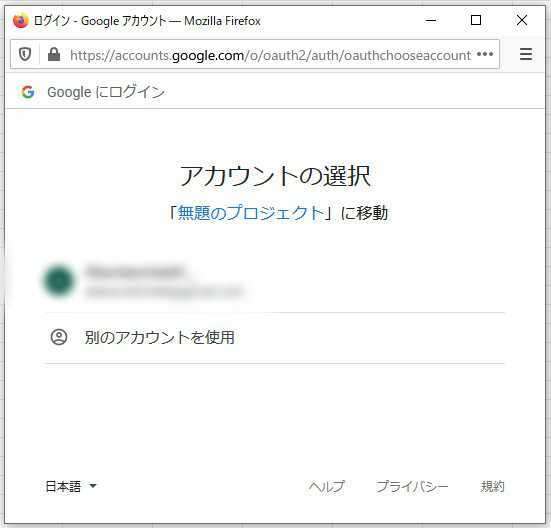Click the Google G logo

(x=28, y=92)
